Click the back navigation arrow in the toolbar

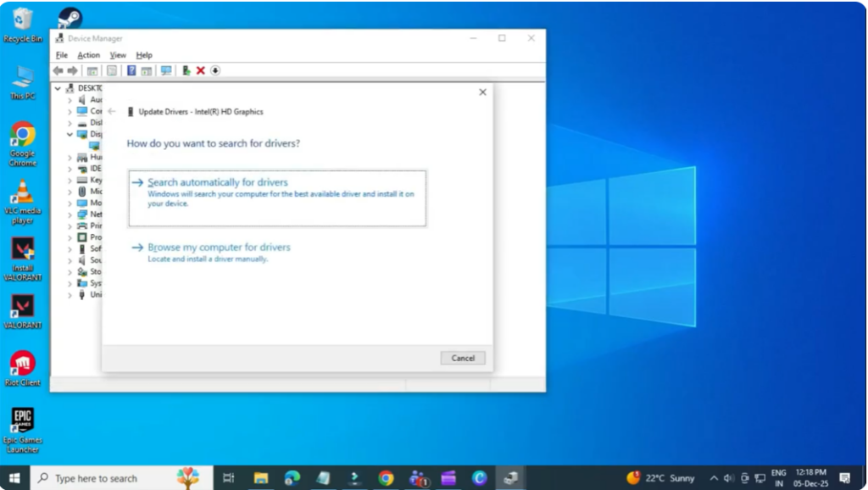(x=58, y=70)
